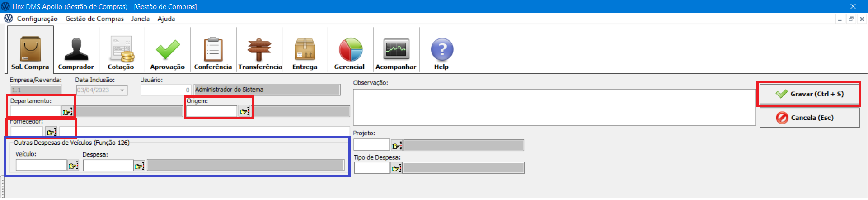Click the Tipo de Despesa lookup icon
The height and width of the screenshot is (200, 868).
coord(396,168)
